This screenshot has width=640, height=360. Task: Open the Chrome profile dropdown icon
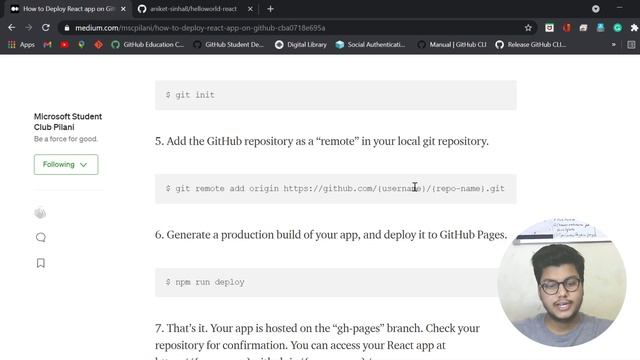pos(596,9)
